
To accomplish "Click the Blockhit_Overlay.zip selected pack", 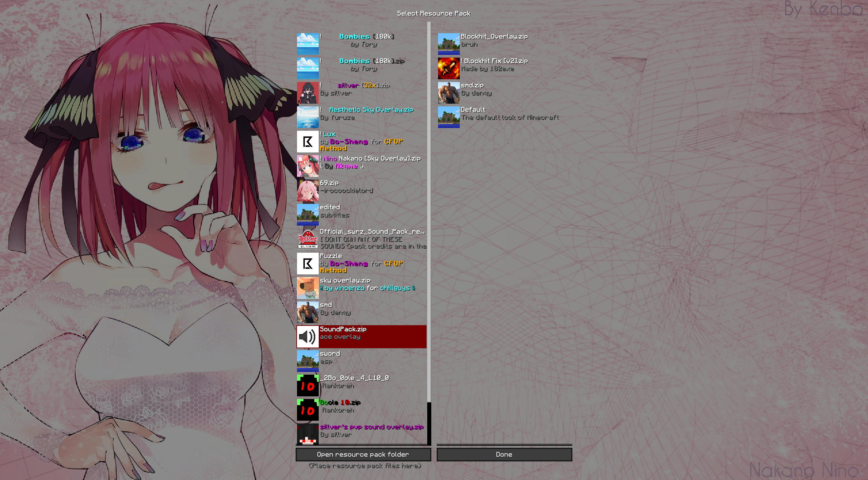I will tap(502, 44).
